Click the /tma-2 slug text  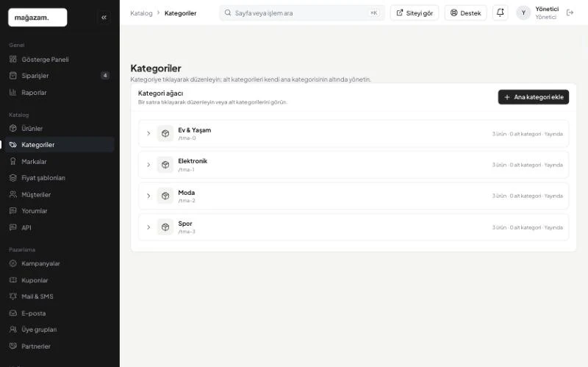tap(187, 201)
